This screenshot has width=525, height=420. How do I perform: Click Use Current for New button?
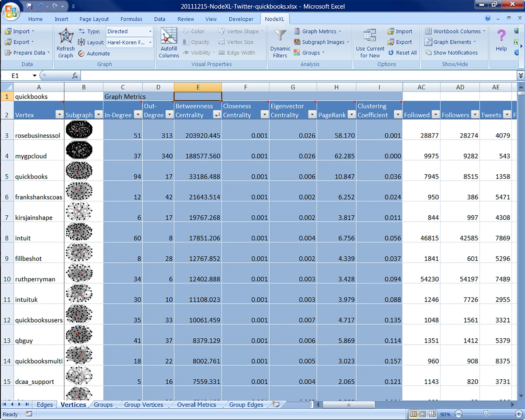[x=370, y=43]
